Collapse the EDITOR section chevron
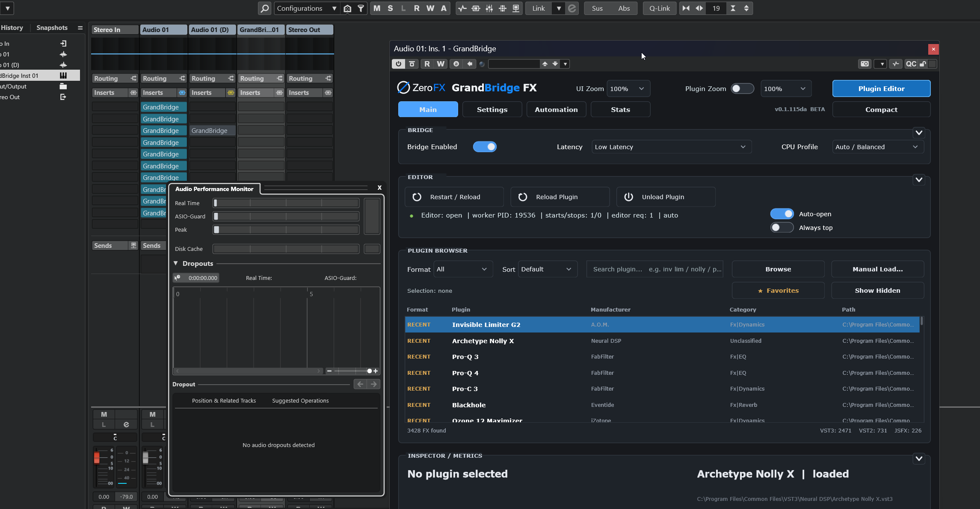The image size is (980, 509). click(919, 179)
